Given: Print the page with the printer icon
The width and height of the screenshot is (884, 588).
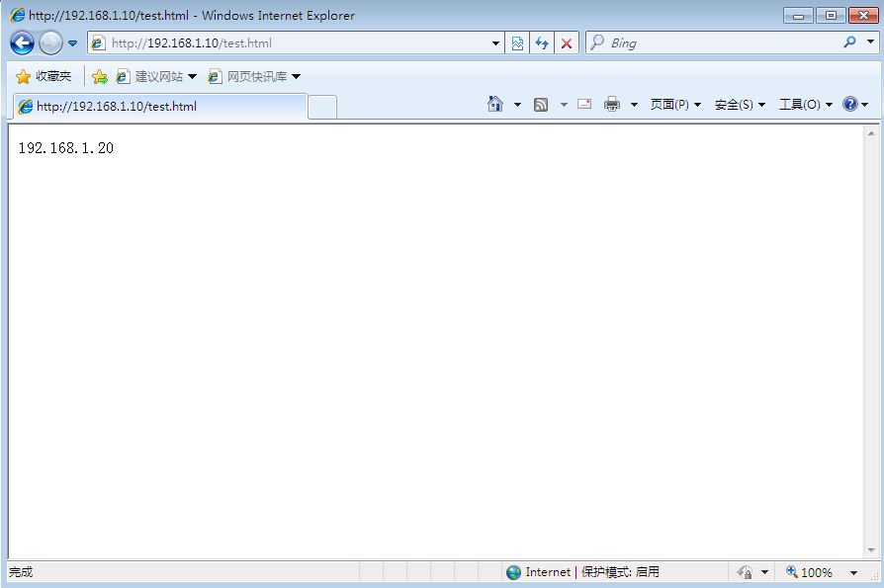Looking at the screenshot, I should [x=612, y=104].
